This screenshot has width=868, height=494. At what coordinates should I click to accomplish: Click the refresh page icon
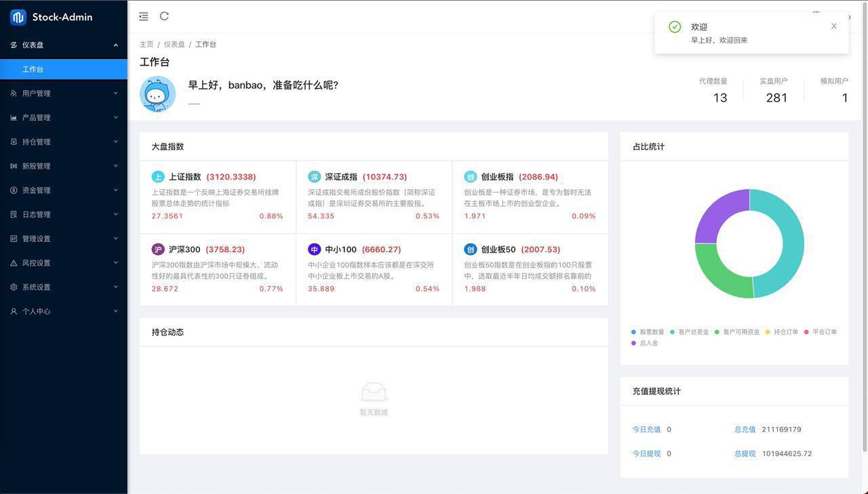tap(164, 16)
